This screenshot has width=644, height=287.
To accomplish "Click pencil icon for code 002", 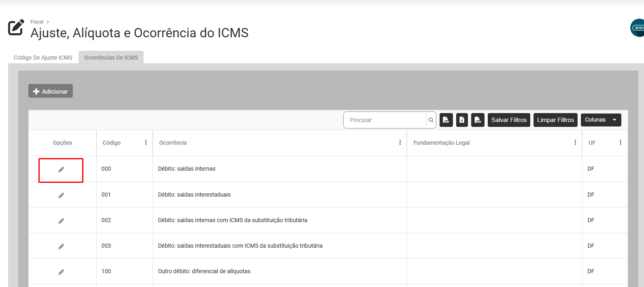I will 61,221.
